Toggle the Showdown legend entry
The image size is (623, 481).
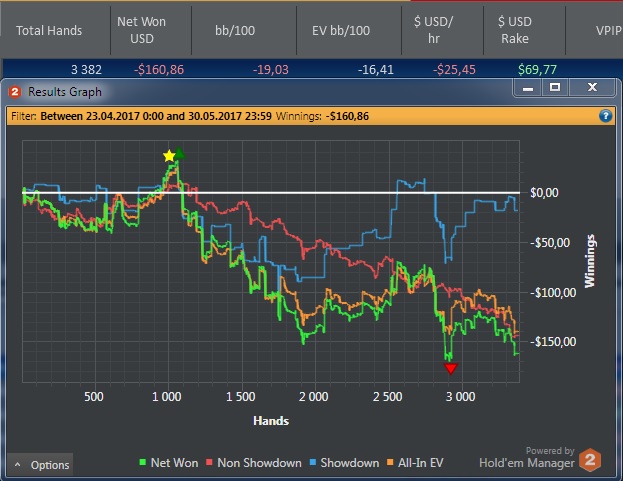[x=344, y=463]
